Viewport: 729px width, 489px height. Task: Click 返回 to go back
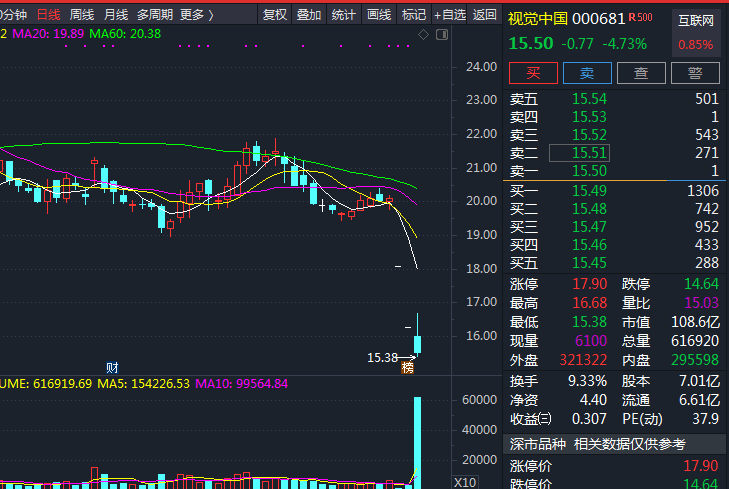tap(484, 15)
